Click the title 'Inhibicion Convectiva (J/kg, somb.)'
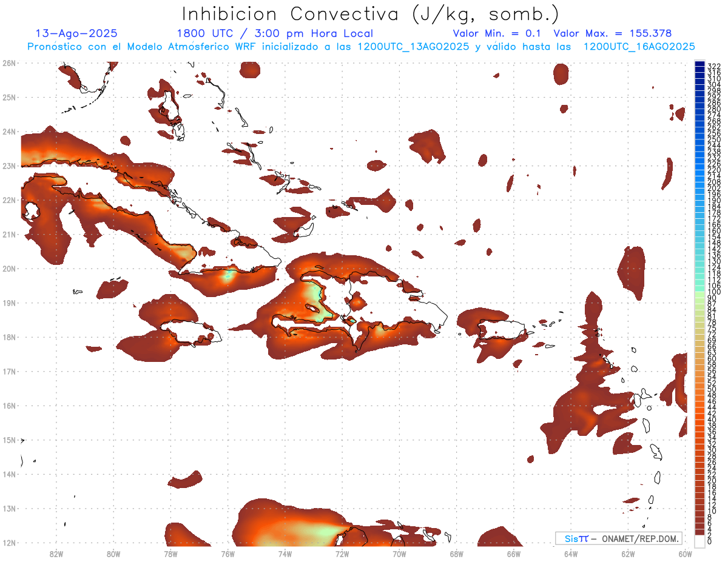This screenshot has height=562, width=728. (x=370, y=15)
